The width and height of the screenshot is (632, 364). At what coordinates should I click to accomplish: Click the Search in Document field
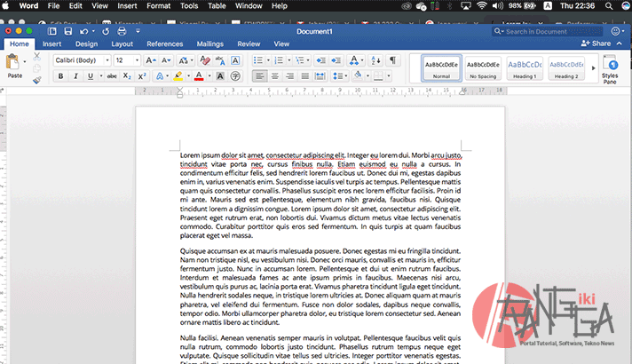click(536, 31)
